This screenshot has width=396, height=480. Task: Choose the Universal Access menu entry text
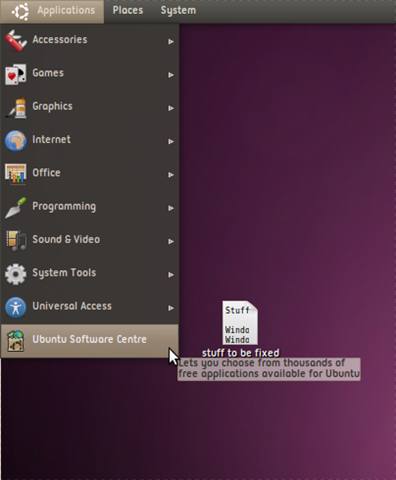coord(72,306)
